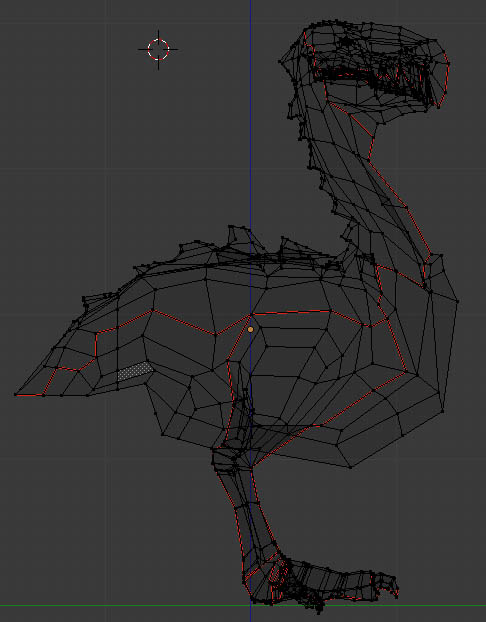Viewport: 486px width, 622px height.
Task: Select the long horizontal red seam right of origin
Action: coord(291,313)
